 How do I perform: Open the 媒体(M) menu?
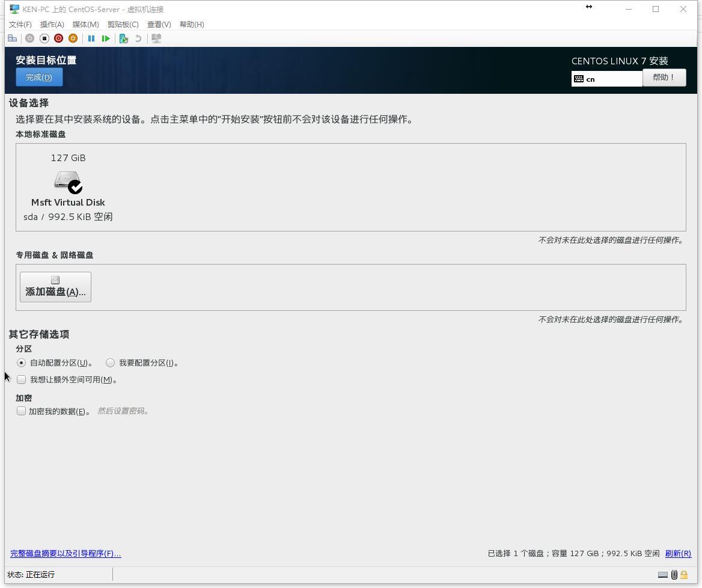click(x=85, y=24)
